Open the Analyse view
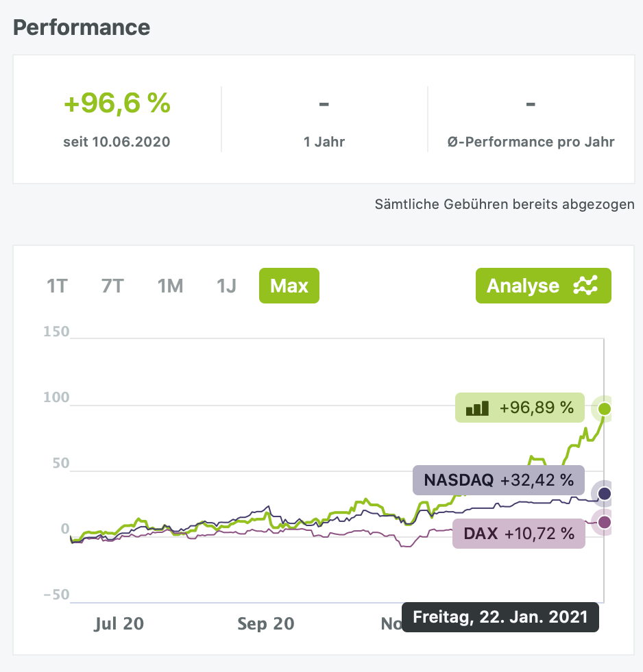The height and width of the screenshot is (672, 643). [x=543, y=286]
